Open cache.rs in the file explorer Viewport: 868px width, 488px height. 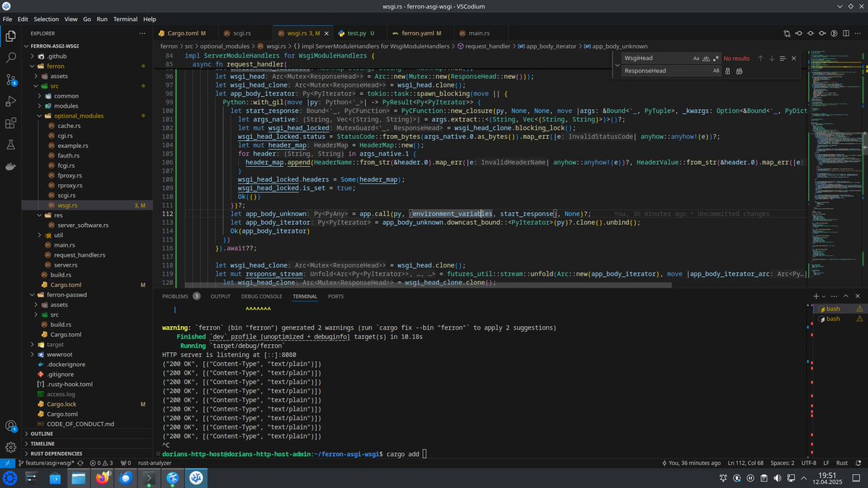point(69,126)
